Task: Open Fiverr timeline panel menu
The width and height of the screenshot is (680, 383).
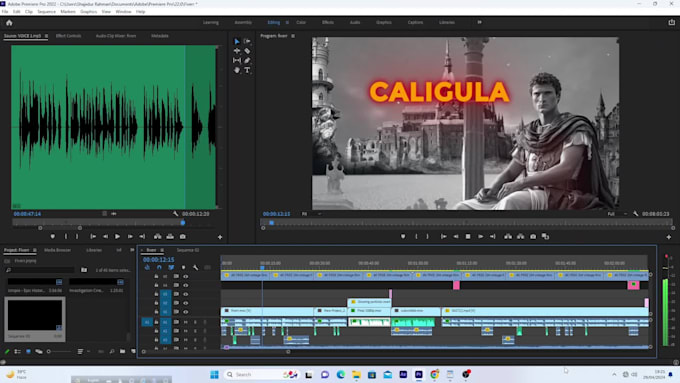Action: pos(162,250)
